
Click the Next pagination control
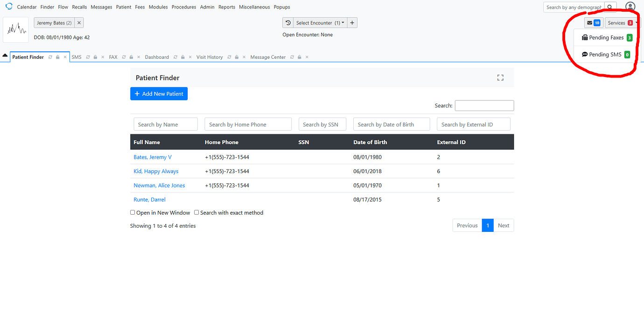click(504, 225)
